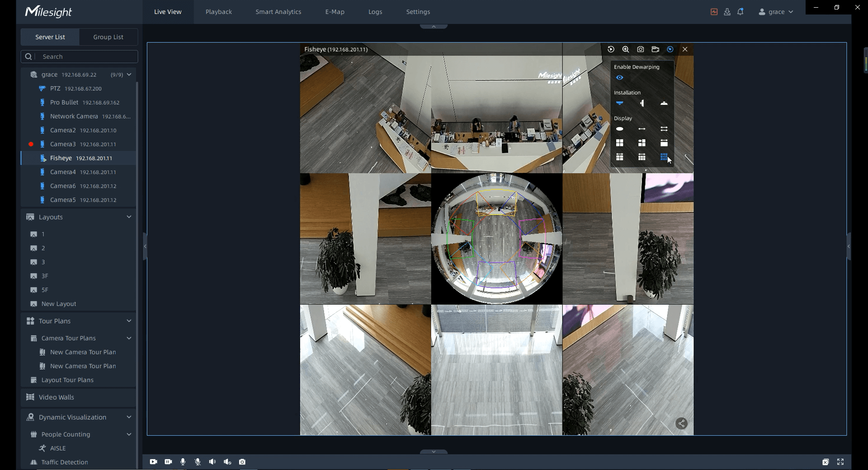Toggle the Enable Dewarping eye icon
868x470 pixels.
[x=620, y=78]
